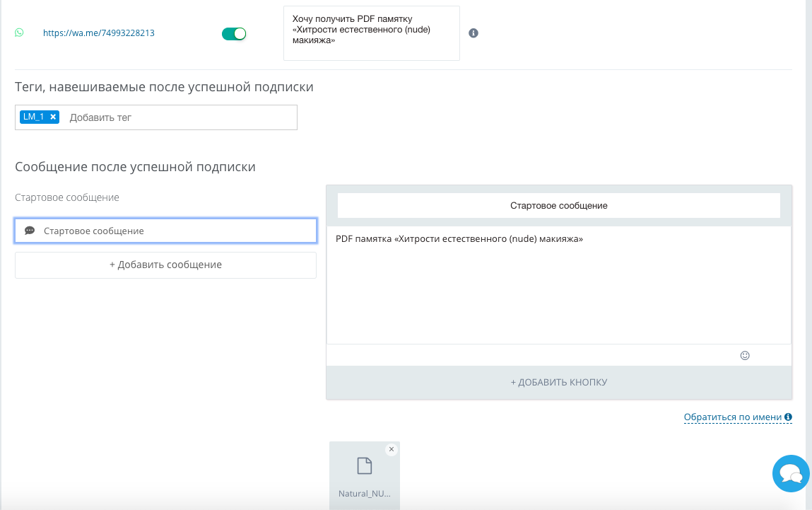Click the info icon beside the WhatsApp message box
This screenshot has width=812, height=510.
click(x=473, y=33)
